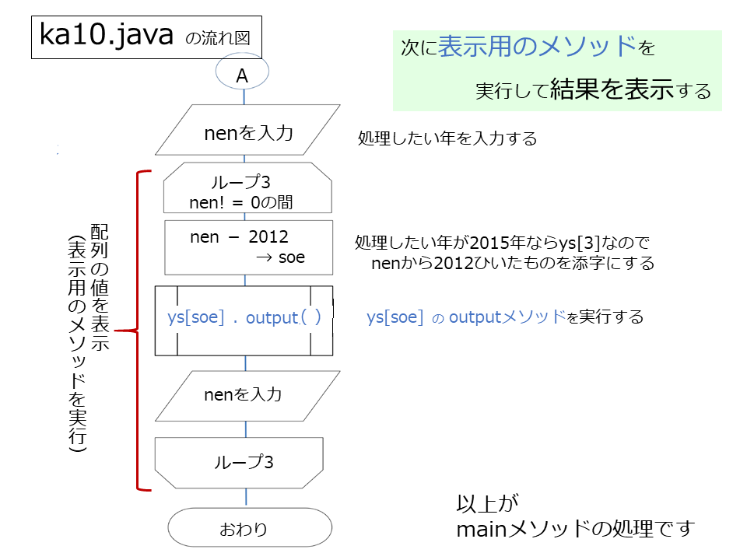Click the vertical label 配列の値を表示
747x560 pixels.
[100, 287]
